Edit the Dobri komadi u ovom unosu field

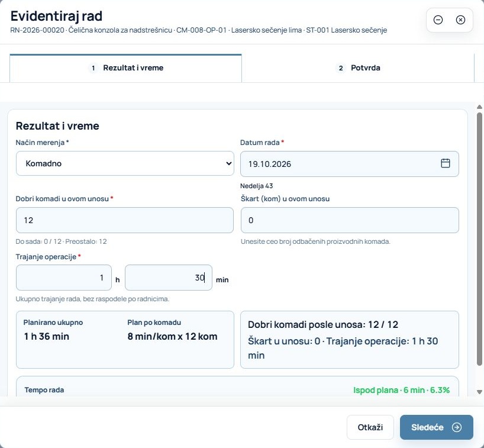pyautogui.click(x=125, y=220)
